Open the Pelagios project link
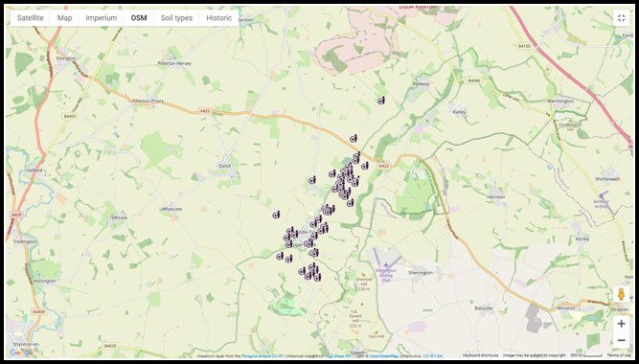 (258, 355)
